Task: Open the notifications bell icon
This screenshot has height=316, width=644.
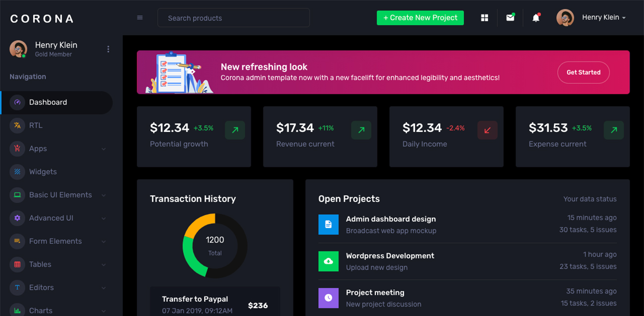Action: coord(535,18)
